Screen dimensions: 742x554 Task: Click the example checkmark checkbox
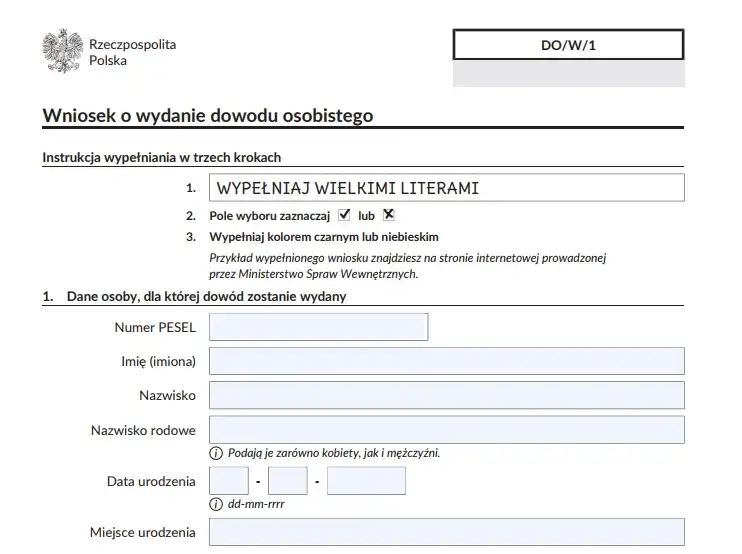pos(344,215)
